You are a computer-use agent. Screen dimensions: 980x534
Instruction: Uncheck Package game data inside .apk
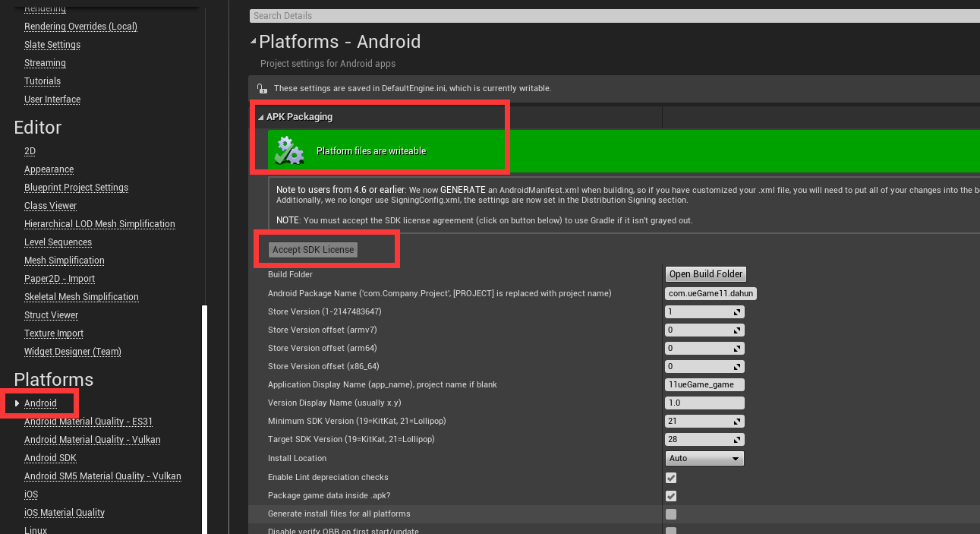tap(670, 496)
